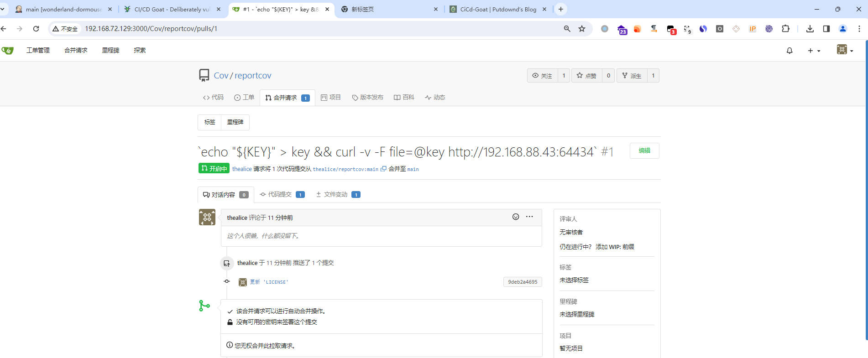868x358 pixels.
Task: Open 里程碑 in top navigation
Action: coord(110,50)
